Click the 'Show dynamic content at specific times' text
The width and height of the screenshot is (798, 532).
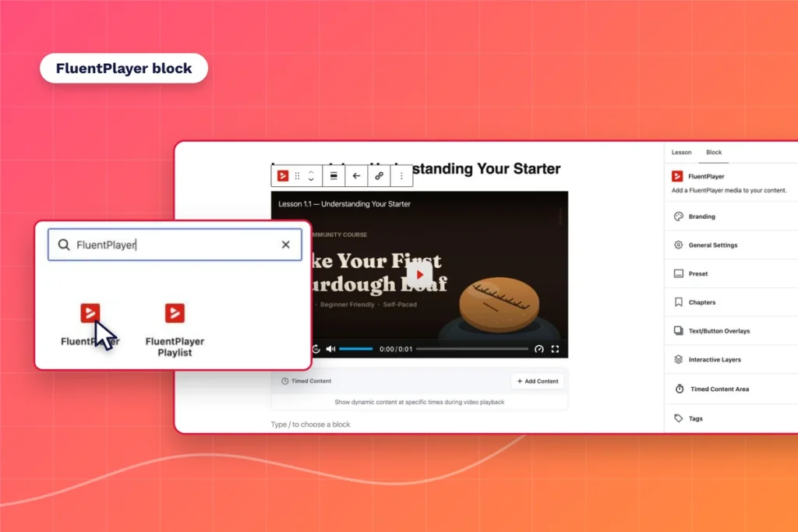pyautogui.click(x=419, y=402)
